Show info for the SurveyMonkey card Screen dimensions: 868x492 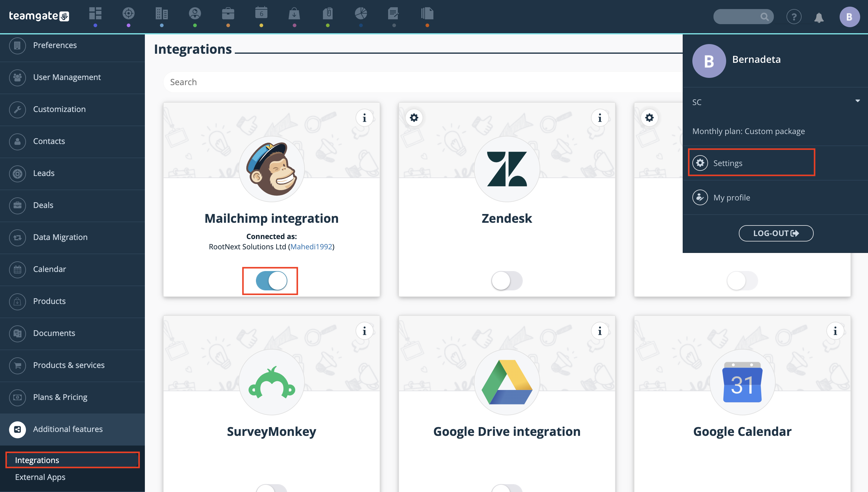pyautogui.click(x=364, y=331)
